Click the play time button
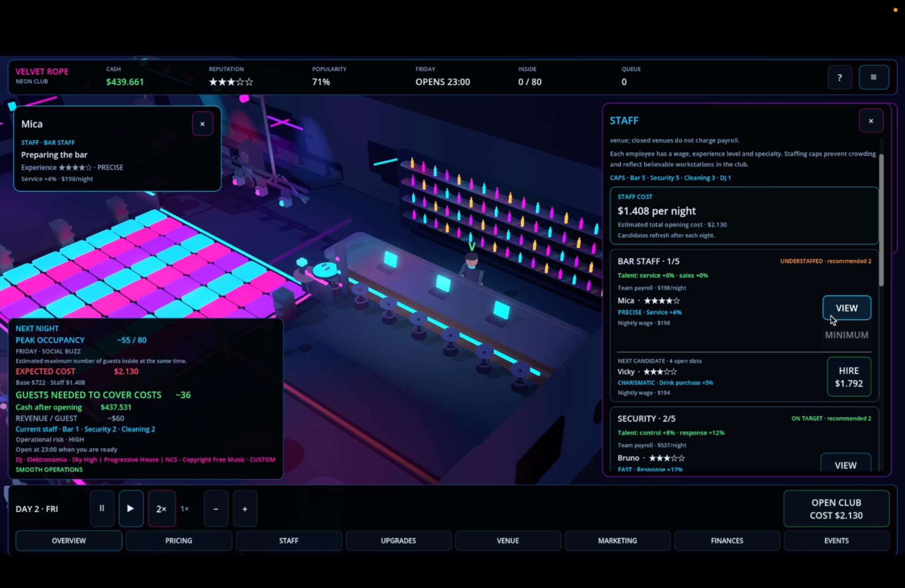This screenshot has height=588, width=905. coord(131,508)
